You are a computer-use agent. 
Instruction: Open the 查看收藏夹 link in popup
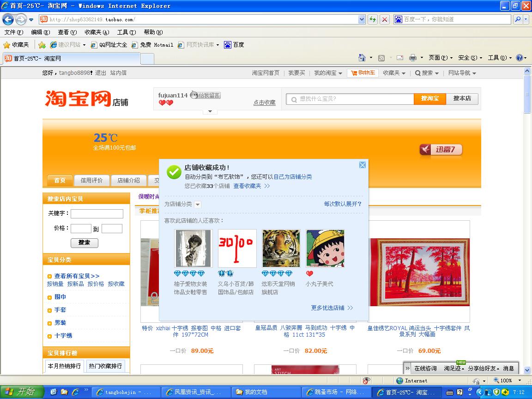pyautogui.click(x=248, y=186)
